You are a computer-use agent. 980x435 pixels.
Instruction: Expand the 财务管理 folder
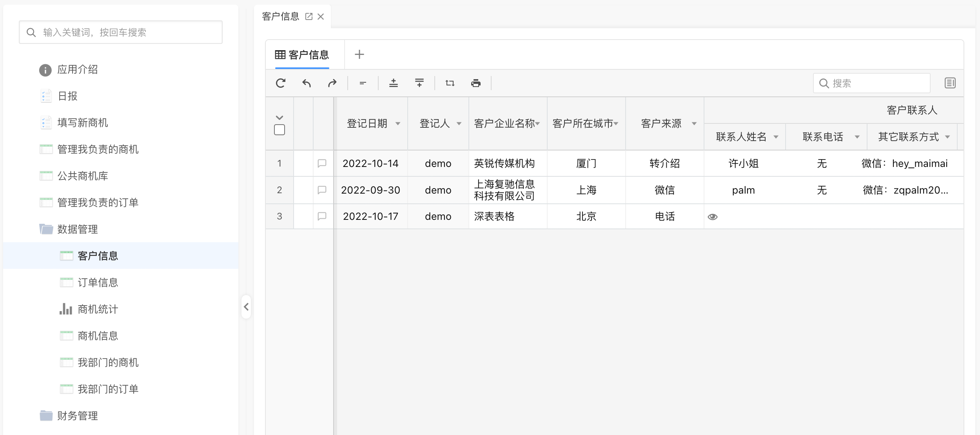point(77,416)
